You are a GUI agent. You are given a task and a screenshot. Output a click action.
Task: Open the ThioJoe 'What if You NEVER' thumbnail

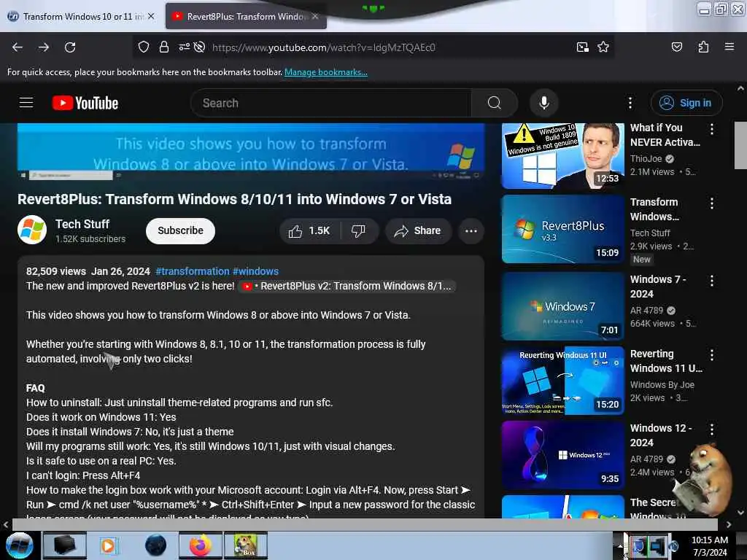(562, 156)
